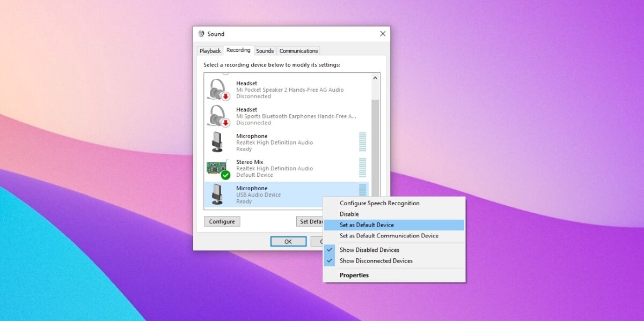Viewport: 644px width, 321px height.
Task: Switch to the Sounds tab
Action: tap(265, 50)
